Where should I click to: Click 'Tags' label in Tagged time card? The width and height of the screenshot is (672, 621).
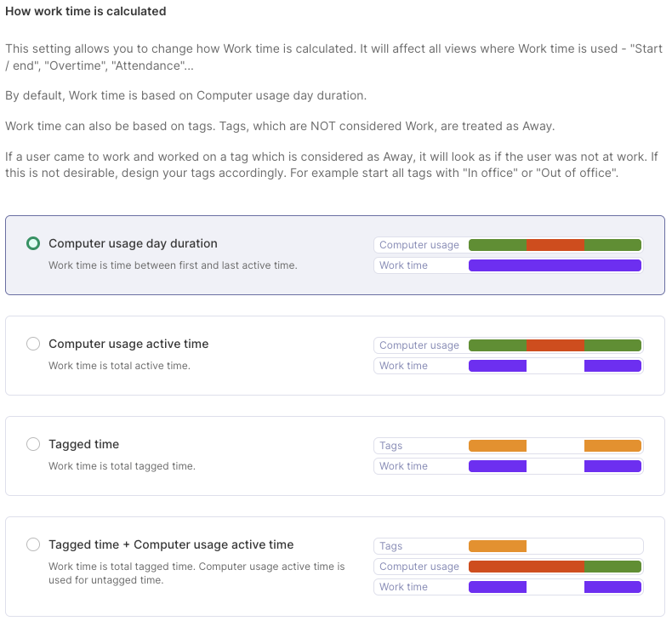point(390,446)
